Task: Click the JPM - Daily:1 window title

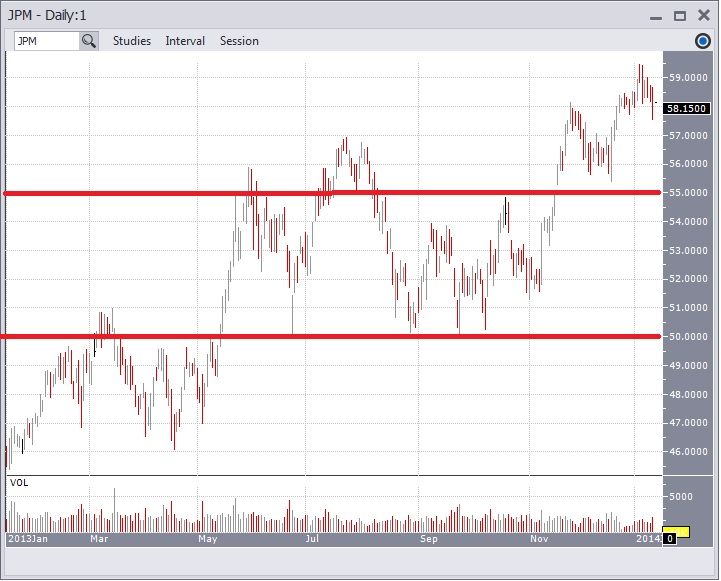Action: pos(47,16)
